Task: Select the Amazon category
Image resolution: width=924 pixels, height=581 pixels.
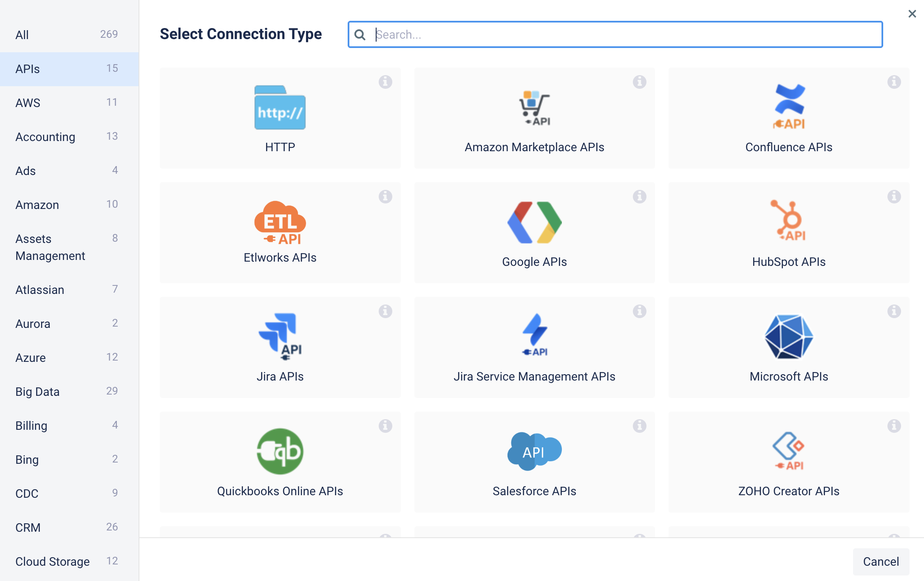Action: (x=69, y=205)
